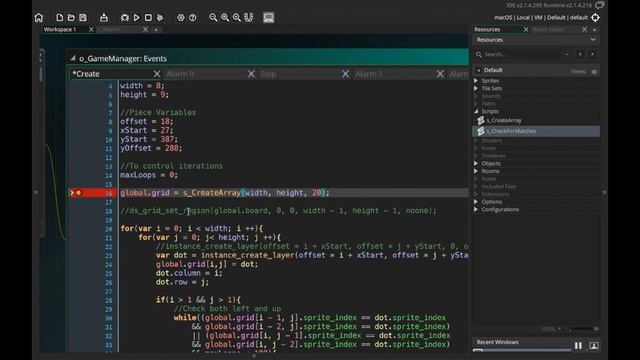Click the maxLoops assignment on line 14
Image resolution: width=640 pixels, height=360 pixels.
tap(149, 175)
